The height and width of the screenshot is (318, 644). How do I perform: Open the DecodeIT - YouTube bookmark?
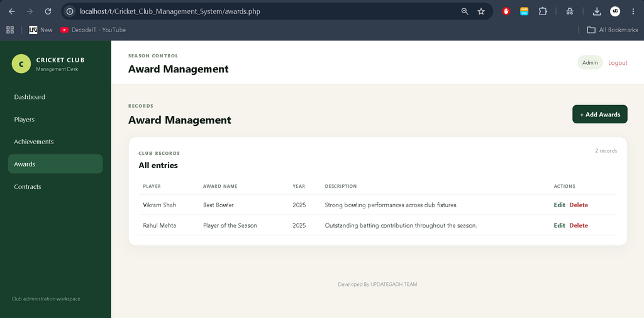[93, 30]
